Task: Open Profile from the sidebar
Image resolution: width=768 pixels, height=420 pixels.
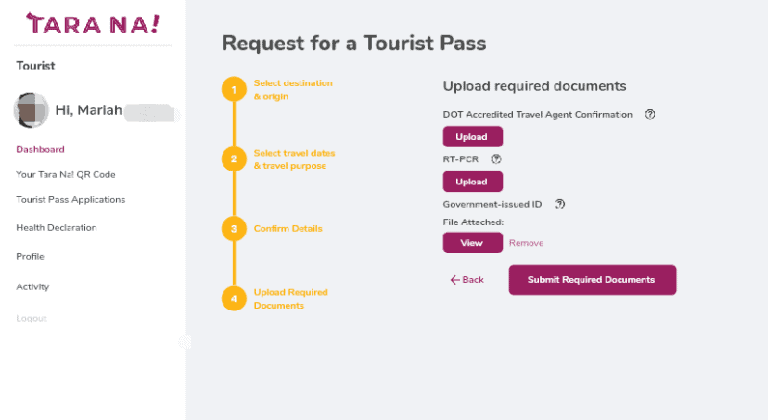Action: pos(31,257)
